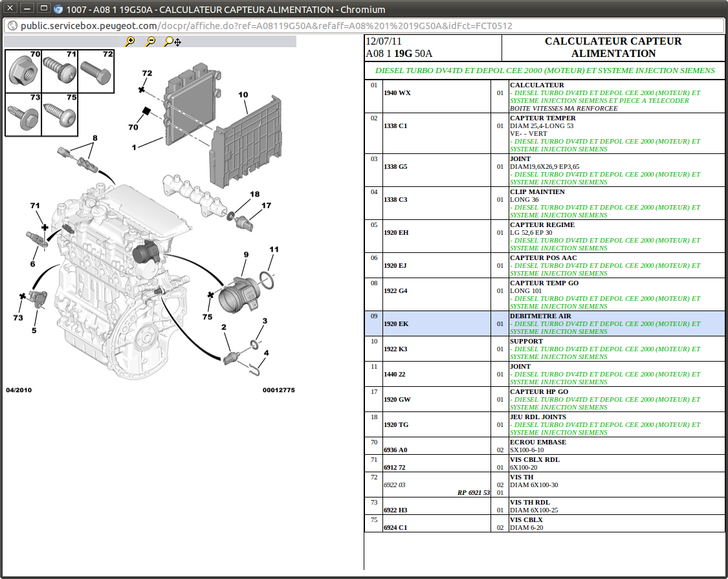Click part number 6924 C1
Viewport: 728px width, 579px height.
pyautogui.click(x=395, y=527)
